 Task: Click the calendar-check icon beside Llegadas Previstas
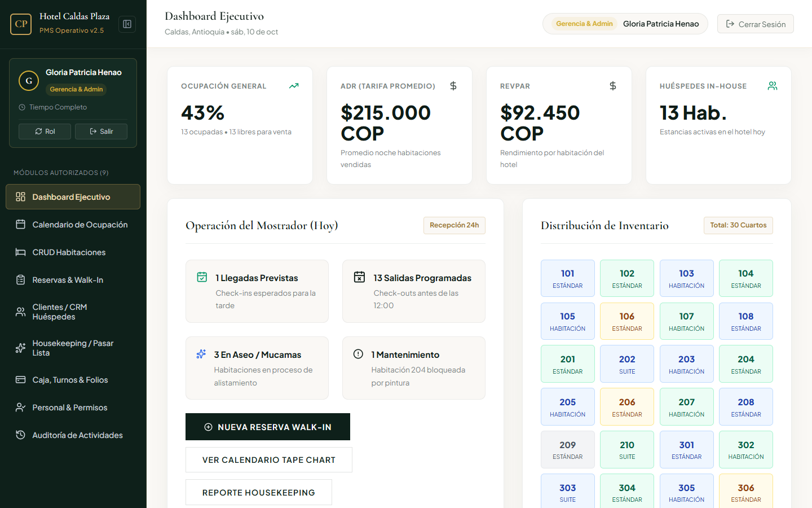coord(202,277)
